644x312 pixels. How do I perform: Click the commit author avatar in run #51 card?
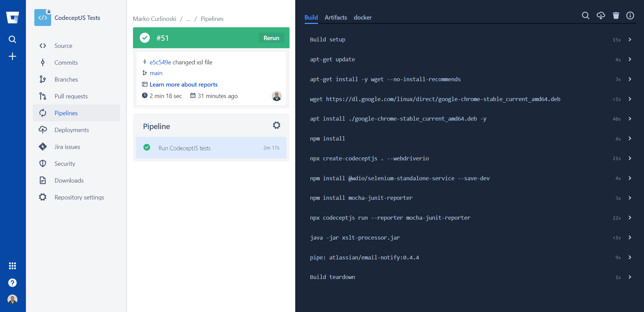coord(277,96)
